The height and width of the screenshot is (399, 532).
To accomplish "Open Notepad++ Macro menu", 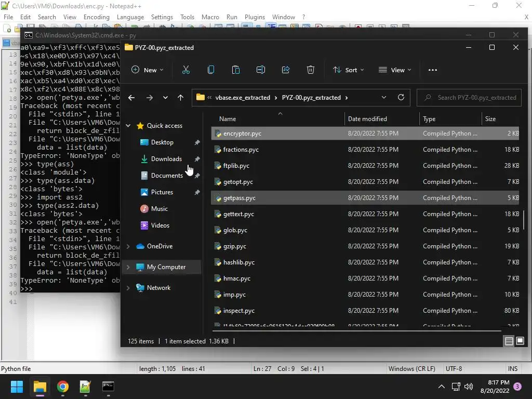I will 210,17.
